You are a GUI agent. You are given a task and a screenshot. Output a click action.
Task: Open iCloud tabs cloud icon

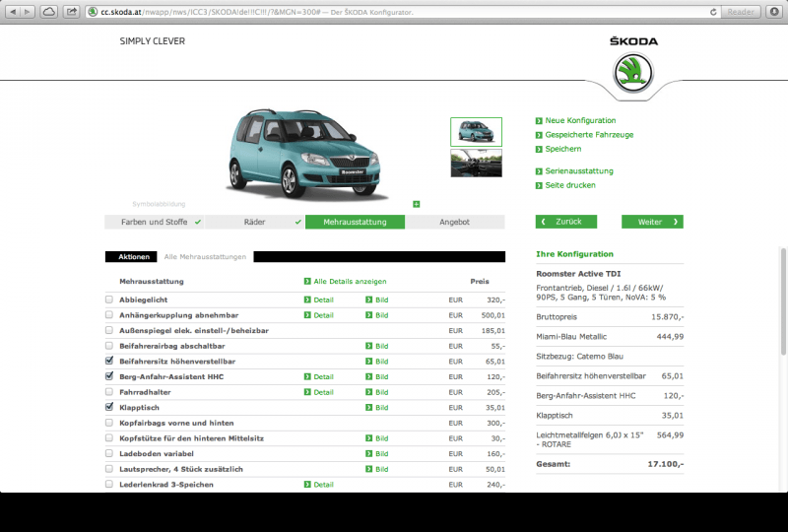[x=48, y=12]
